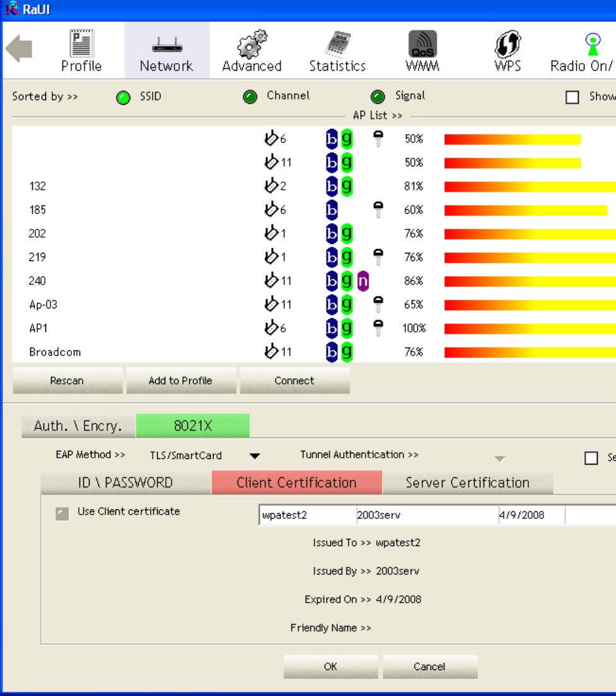Image resolution: width=616 pixels, height=696 pixels.
Task: Click the back arrow icon
Action: pyautogui.click(x=19, y=49)
